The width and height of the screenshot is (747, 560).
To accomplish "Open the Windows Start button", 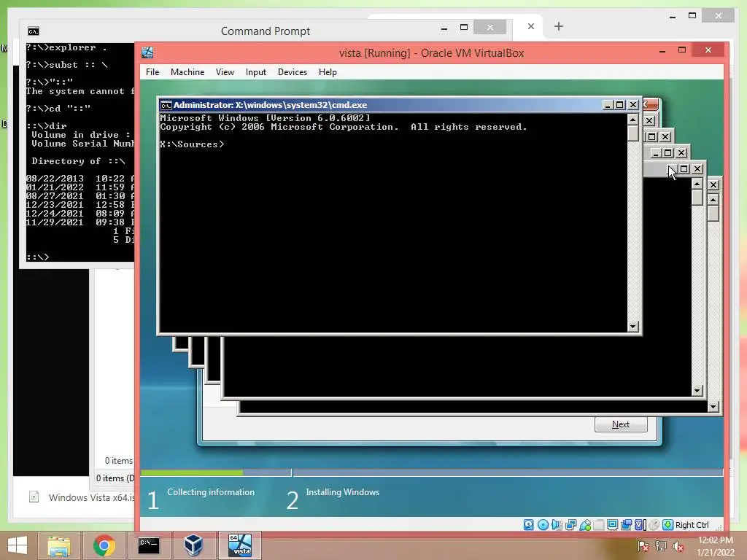I will click(18, 545).
